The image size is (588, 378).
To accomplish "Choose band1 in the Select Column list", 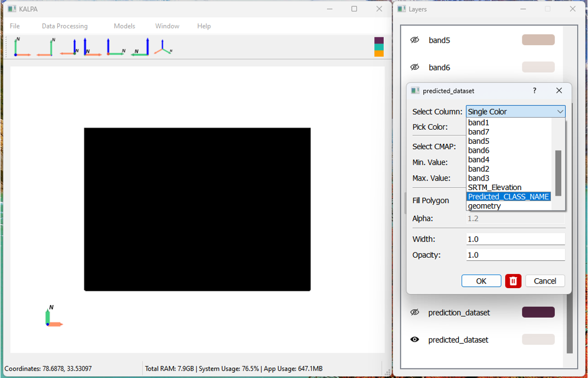I will coord(509,123).
